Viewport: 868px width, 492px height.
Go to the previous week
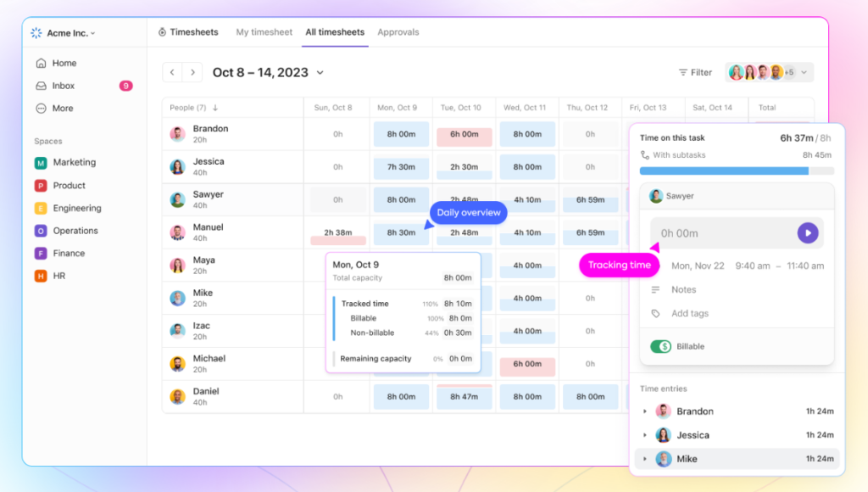[173, 73]
